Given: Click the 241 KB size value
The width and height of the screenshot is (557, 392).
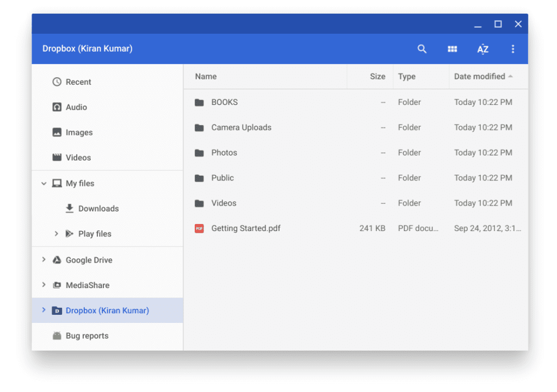Looking at the screenshot, I should 372,228.
